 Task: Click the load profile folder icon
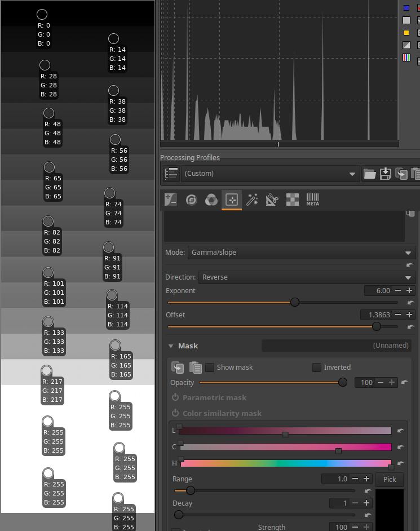369,174
